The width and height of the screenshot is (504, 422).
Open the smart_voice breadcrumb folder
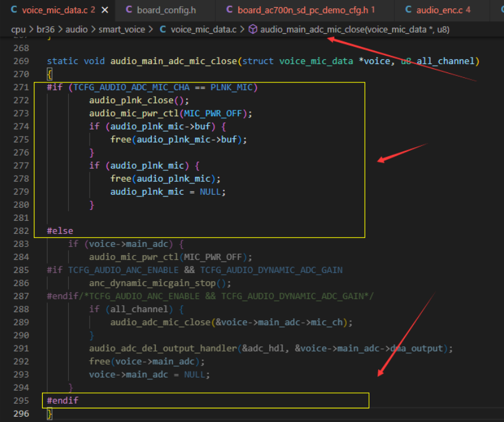tap(122, 30)
